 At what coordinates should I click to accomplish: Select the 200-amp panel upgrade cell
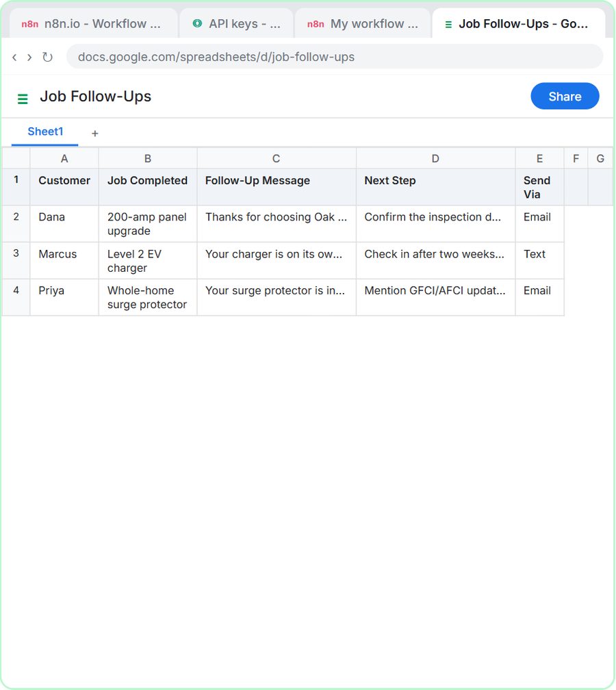pyautogui.click(x=148, y=224)
